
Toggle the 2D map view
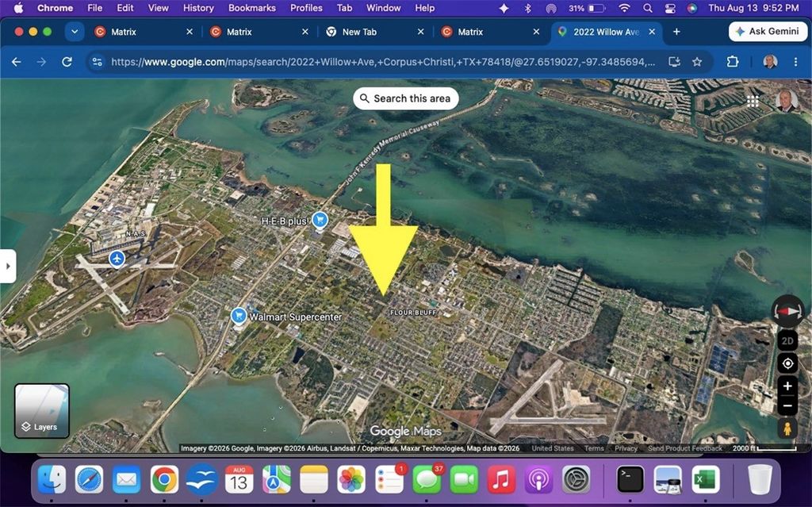(787, 340)
